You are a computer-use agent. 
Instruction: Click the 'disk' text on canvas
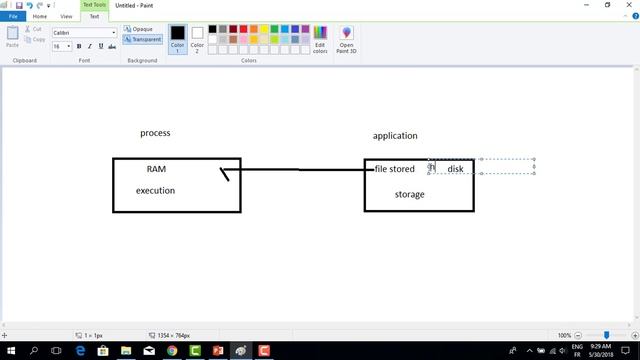coord(455,169)
